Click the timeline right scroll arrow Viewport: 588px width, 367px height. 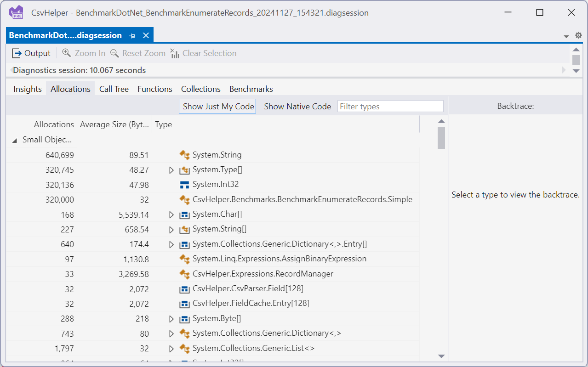[x=564, y=70]
